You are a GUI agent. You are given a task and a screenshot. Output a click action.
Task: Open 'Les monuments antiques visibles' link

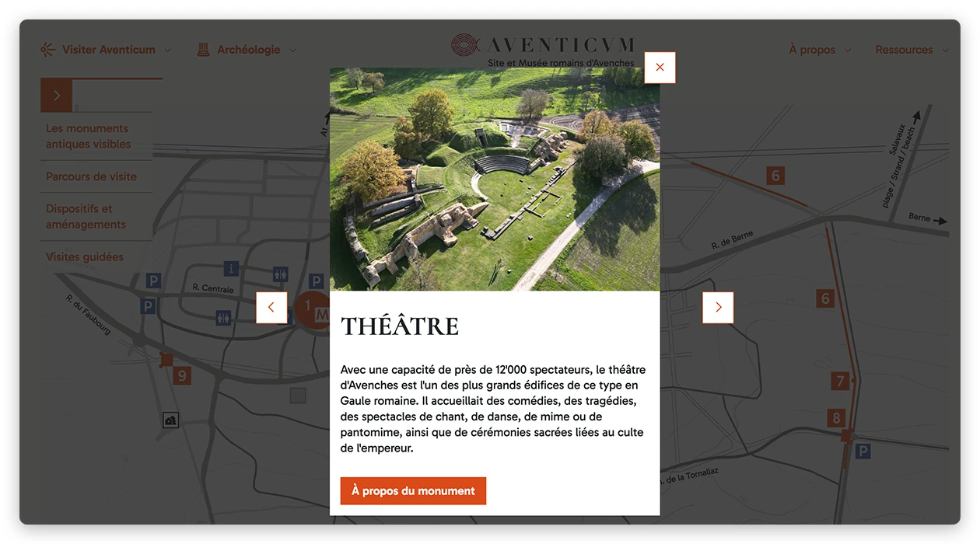[x=88, y=136]
